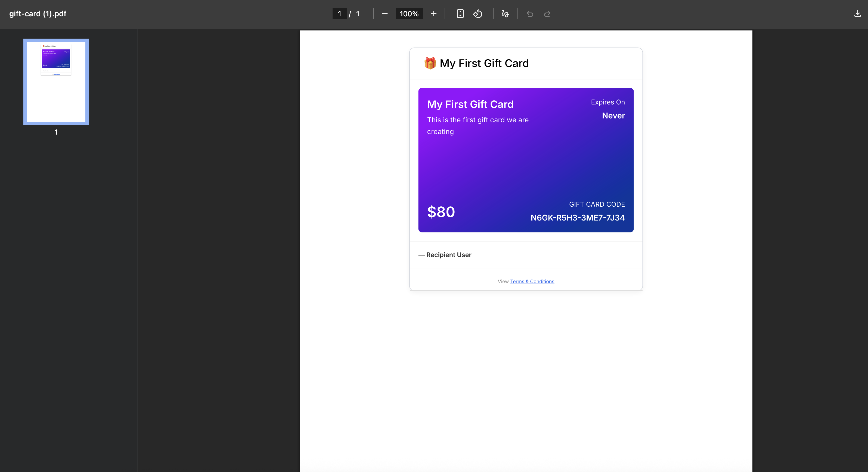Screen dimensions: 868x472
Task: Rotate the document counterclockwise
Action: pos(478,14)
